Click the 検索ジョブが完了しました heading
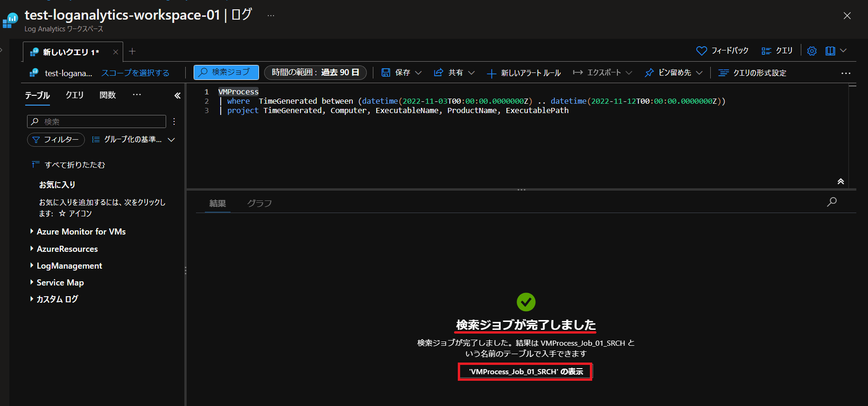The image size is (868, 406). pyautogui.click(x=526, y=325)
